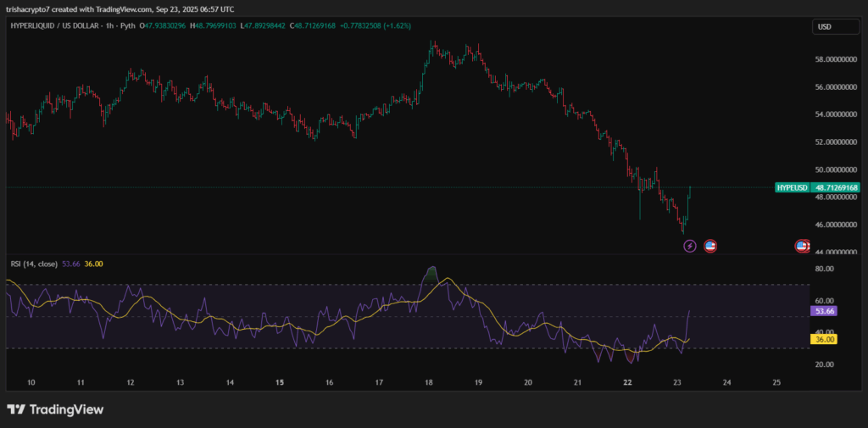This screenshot has width=868, height=428.
Task: Click the 80.00 level on the RSI axis
Action: tap(824, 269)
